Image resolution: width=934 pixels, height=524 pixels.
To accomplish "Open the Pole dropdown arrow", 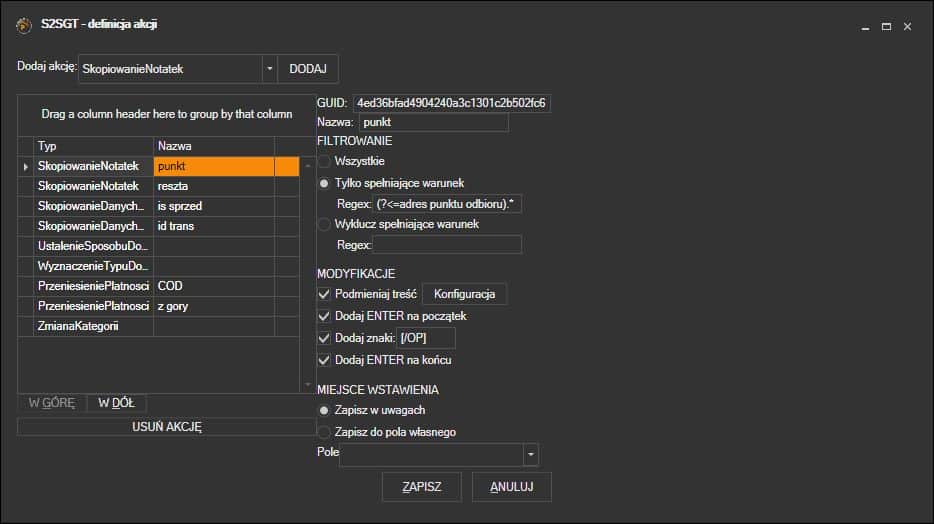I will 531,455.
